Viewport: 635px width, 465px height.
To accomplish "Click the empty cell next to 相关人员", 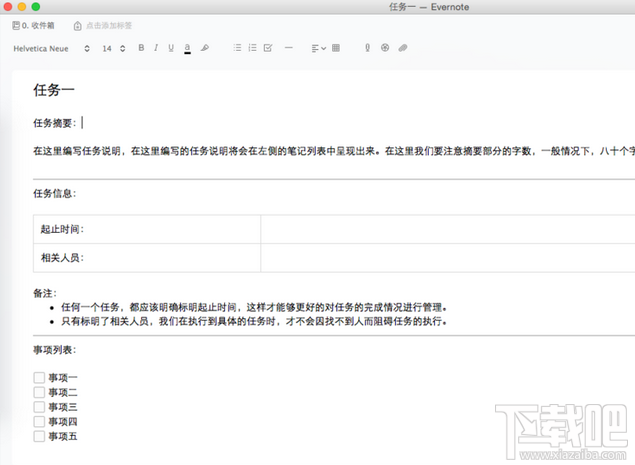I will click(x=447, y=258).
